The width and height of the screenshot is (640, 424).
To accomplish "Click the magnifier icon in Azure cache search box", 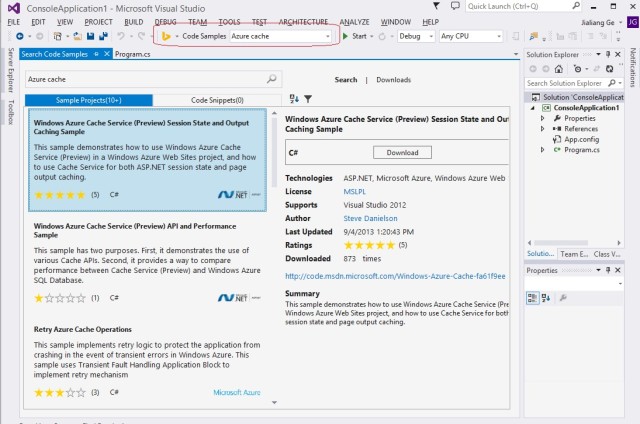I will pyautogui.click(x=271, y=79).
